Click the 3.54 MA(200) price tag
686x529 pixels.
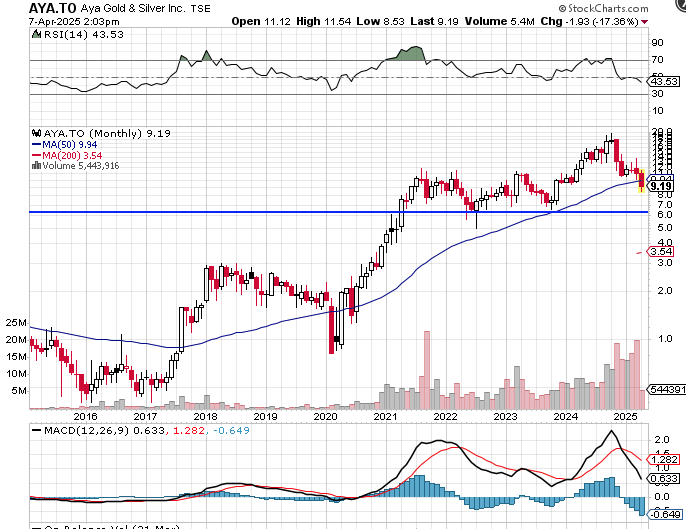[x=661, y=252]
